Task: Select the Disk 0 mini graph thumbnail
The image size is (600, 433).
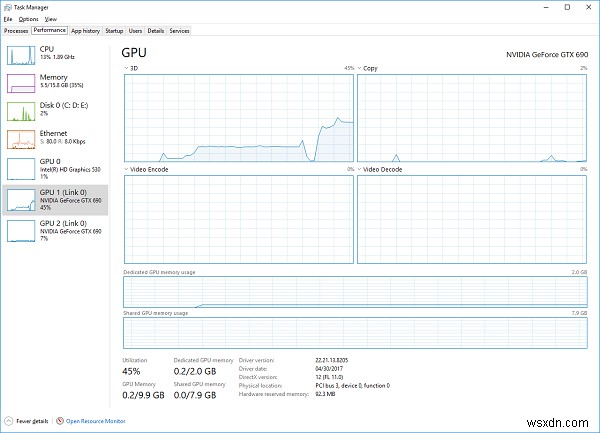Action: pyautogui.click(x=21, y=111)
